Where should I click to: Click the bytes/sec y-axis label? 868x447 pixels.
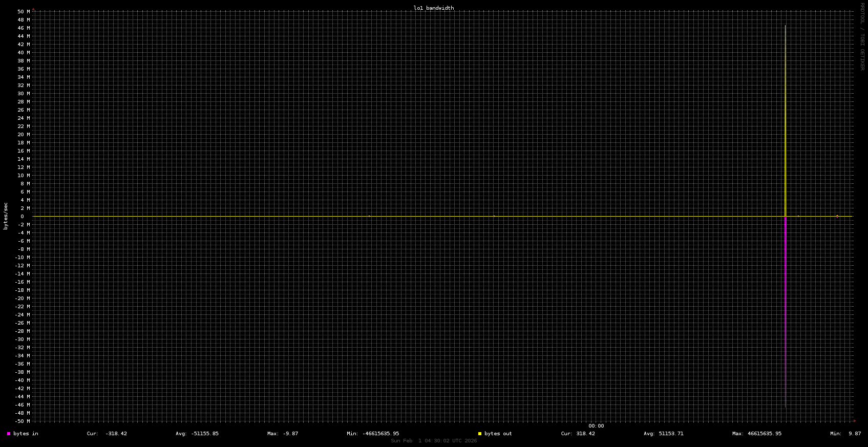(6, 216)
